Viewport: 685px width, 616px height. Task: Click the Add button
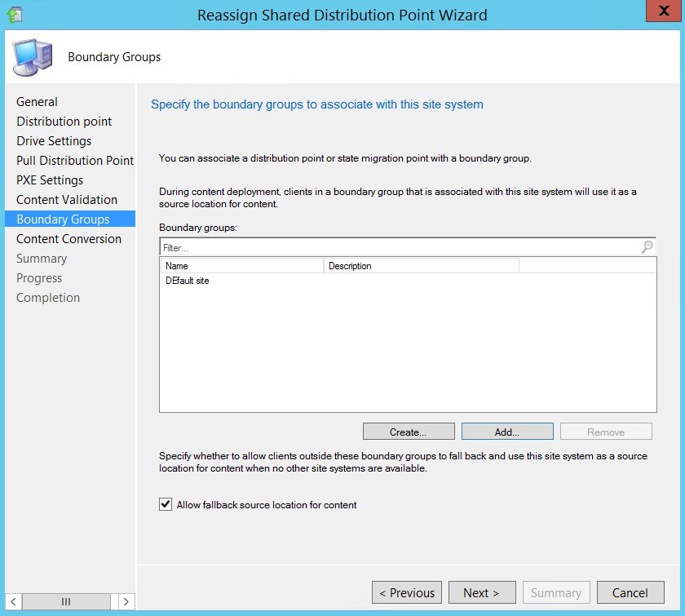point(506,431)
